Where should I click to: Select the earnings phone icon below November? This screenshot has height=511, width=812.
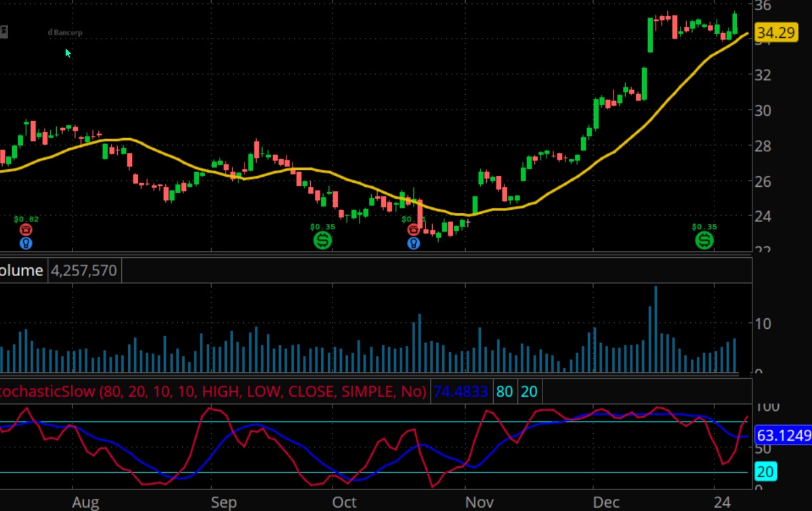413,229
